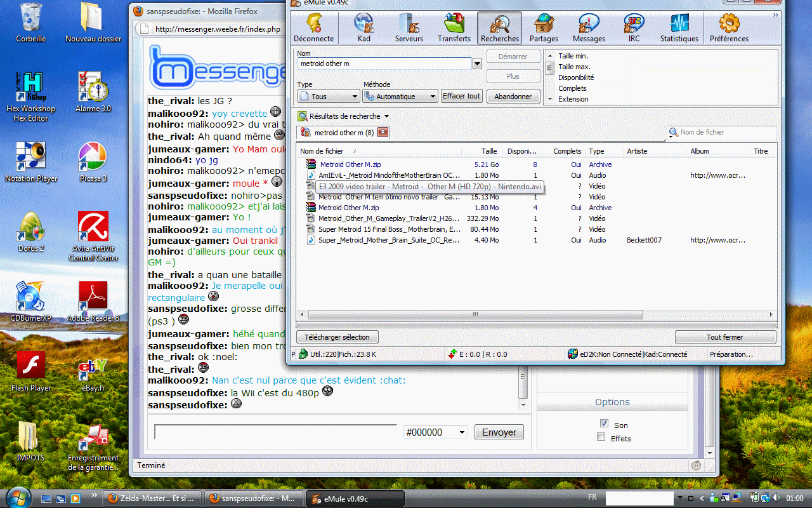
Task: Select Avira AntiVir Control Center shortcut
Action: (x=93, y=236)
